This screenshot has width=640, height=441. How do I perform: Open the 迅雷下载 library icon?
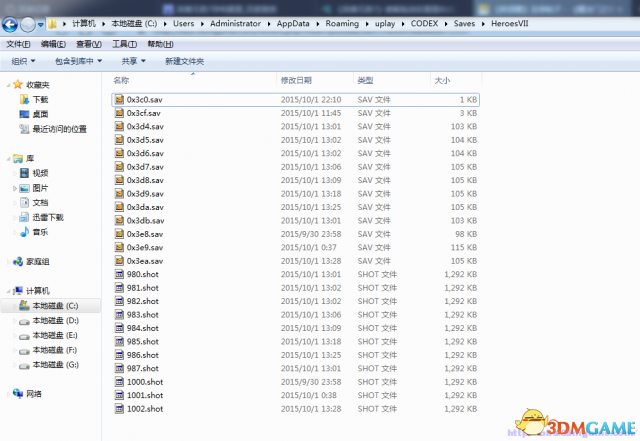(24, 217)
